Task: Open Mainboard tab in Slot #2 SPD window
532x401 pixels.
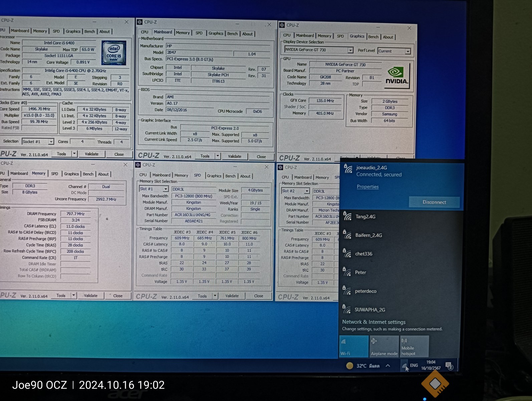Action: click(x=303, y=177)
